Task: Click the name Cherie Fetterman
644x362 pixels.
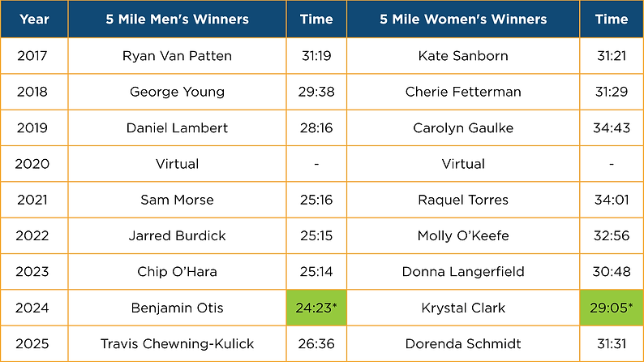Action: click(463, 92)
